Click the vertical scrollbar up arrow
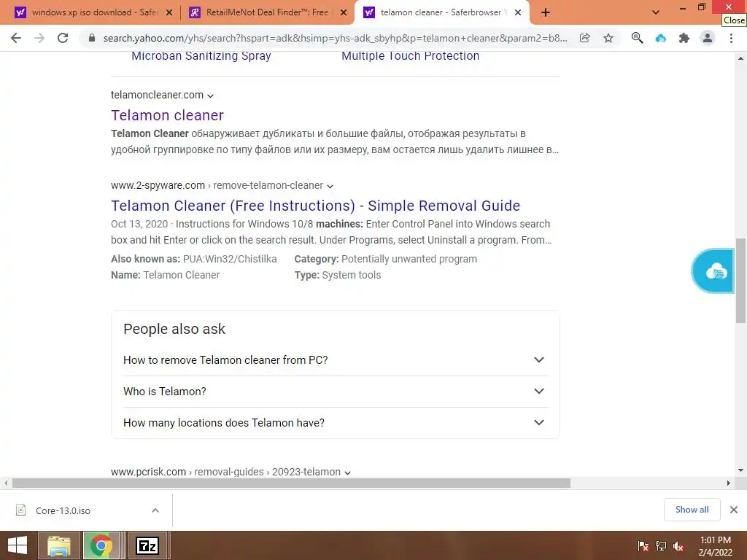 (x=740, y=58)
